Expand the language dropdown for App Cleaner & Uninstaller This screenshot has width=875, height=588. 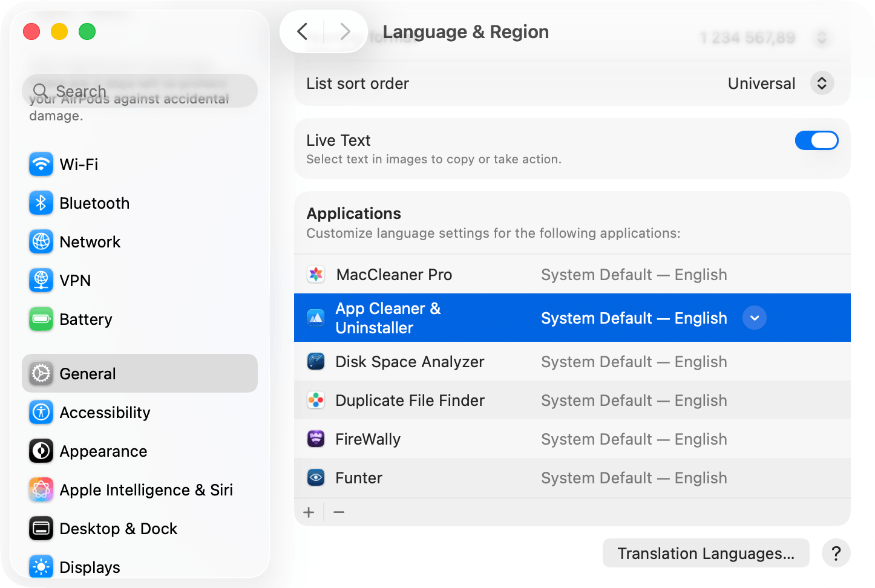[x=754, y=317]
